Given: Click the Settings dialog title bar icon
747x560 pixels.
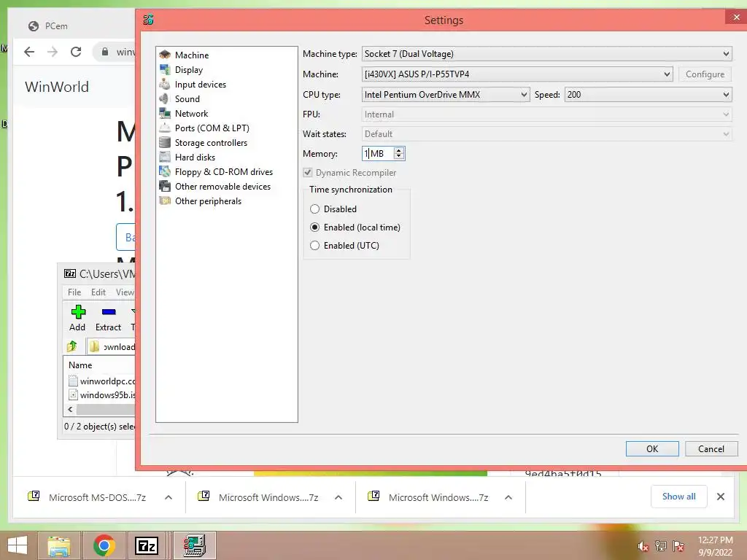Looking at the screenshot, I should [x=148, y=20].
